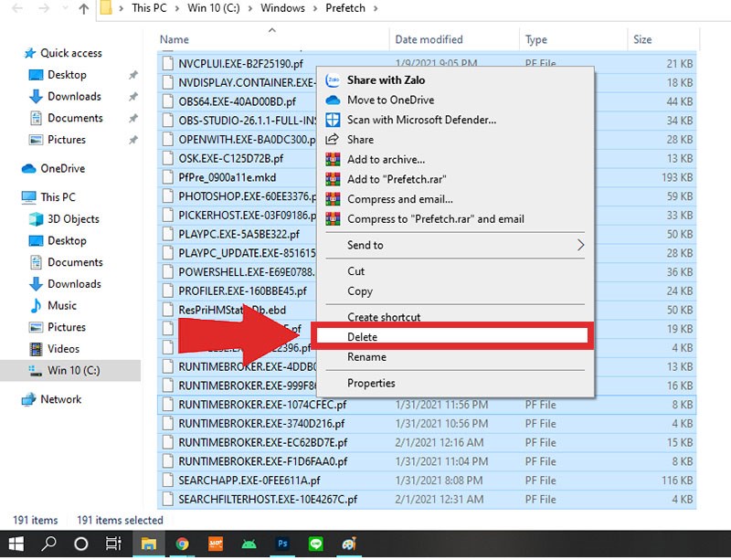
Task: Open Cortana circle on the taskbar
Action: click(x=81, y=544)
